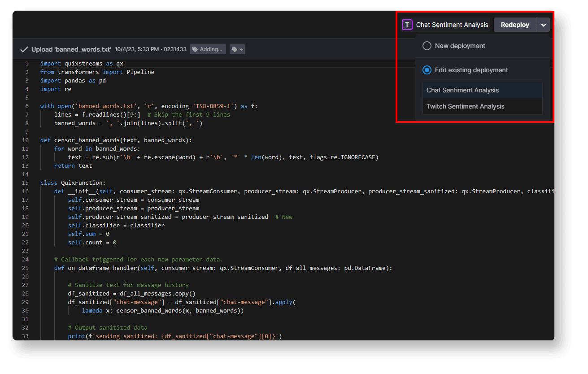Click the Chat Sentiment Analysis header title
The image size is (588, 374).
click(x=452, y=25)
